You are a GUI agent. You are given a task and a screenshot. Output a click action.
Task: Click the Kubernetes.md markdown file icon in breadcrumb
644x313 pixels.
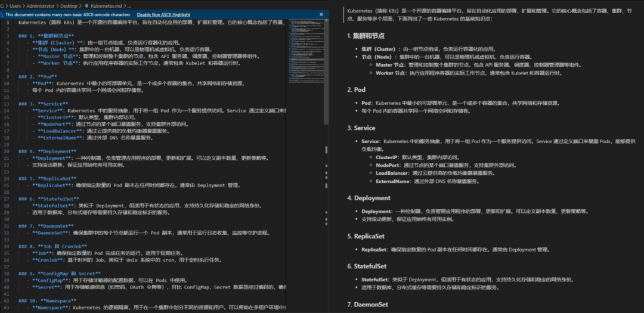[x=86, y=6]
